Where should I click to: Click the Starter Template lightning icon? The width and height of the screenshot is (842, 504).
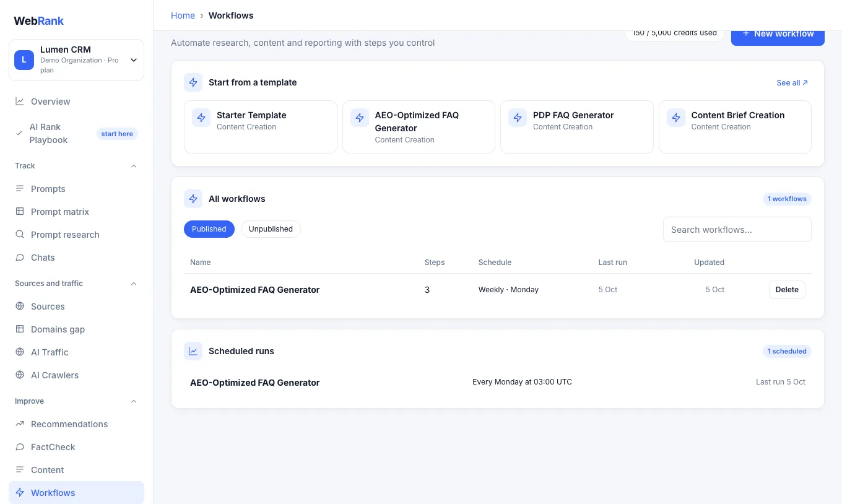click(201, 118)
